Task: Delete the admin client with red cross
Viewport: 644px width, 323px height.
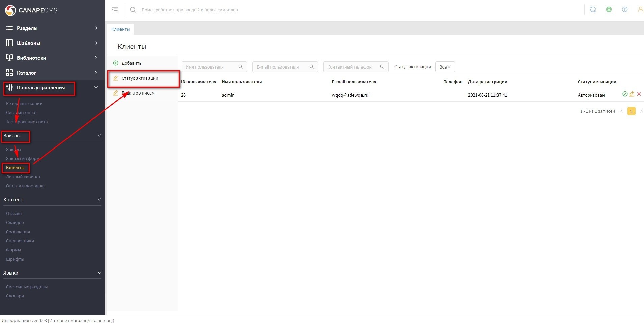Action: pyautogui.click(x=639, y=94)
